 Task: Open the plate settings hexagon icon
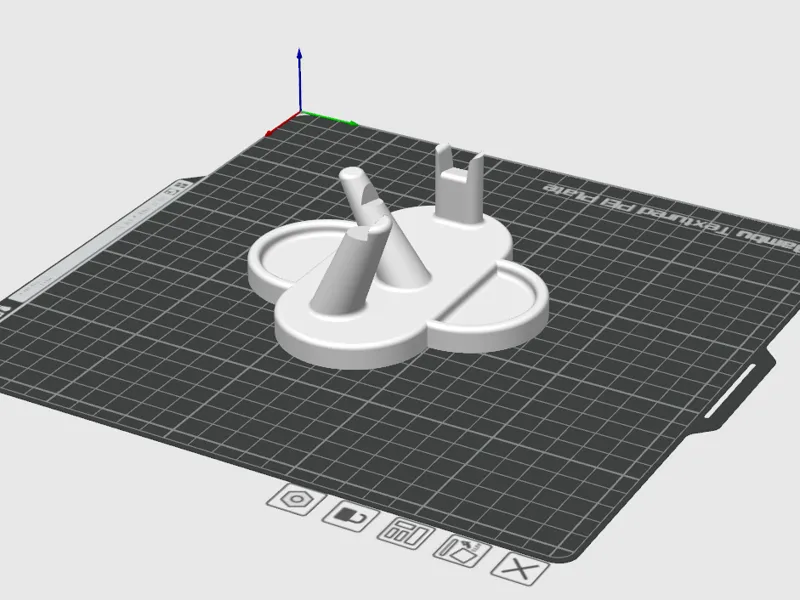click(x=296, y=499)
